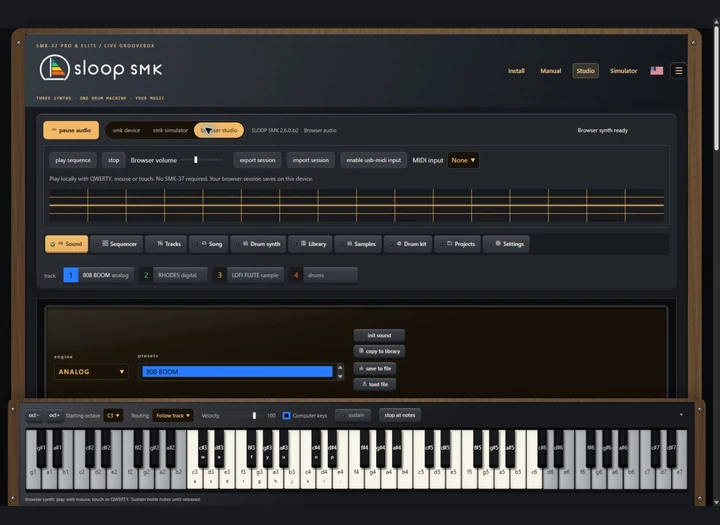This screenshot has height=525, width=720.
Task: Select track 2 RHODES digital
Action: click(173, 275)
